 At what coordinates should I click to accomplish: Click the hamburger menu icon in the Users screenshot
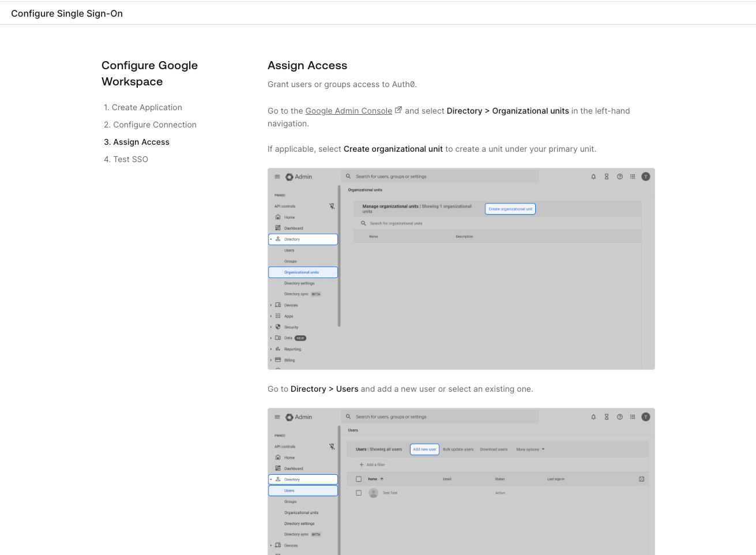click(277, 417)
